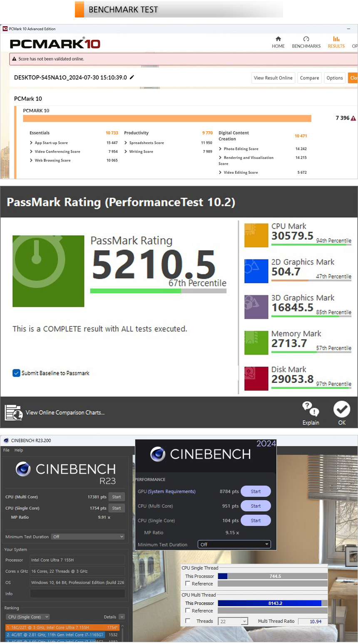Click the PassMark Rating 67th percentile bar
358x644 pixels.
(158, 291)
